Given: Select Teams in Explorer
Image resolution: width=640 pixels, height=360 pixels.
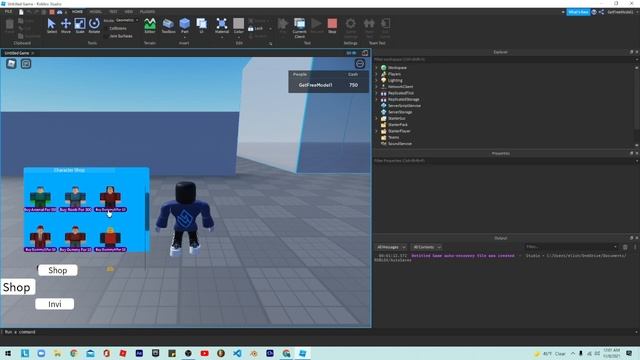Looking at the screenshot, I should pos(393,137).
